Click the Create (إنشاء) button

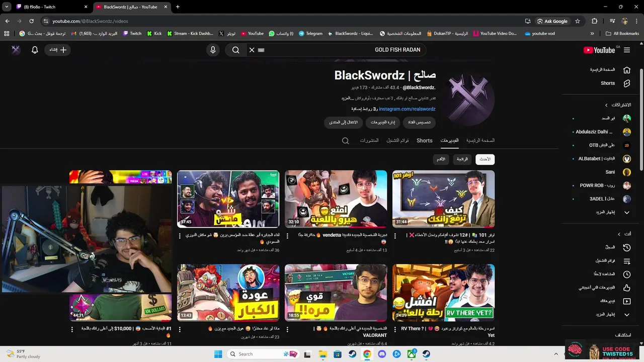tap(58, 50)
